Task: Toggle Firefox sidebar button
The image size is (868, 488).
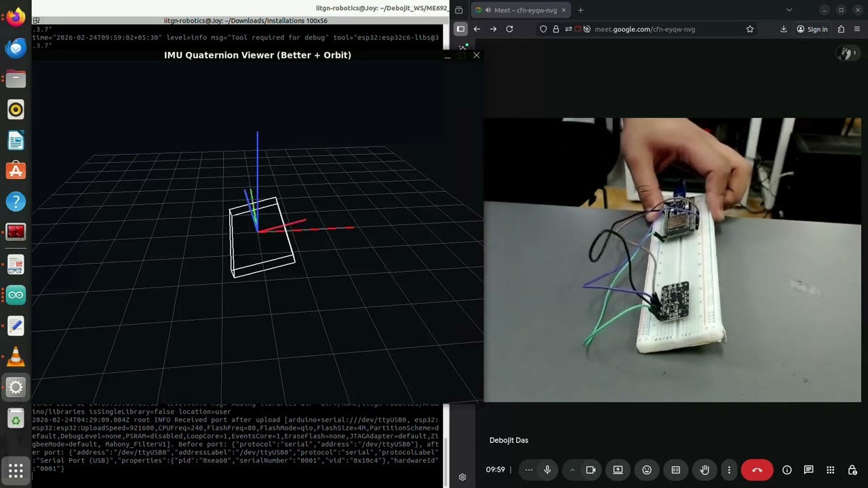Action: 460,29
